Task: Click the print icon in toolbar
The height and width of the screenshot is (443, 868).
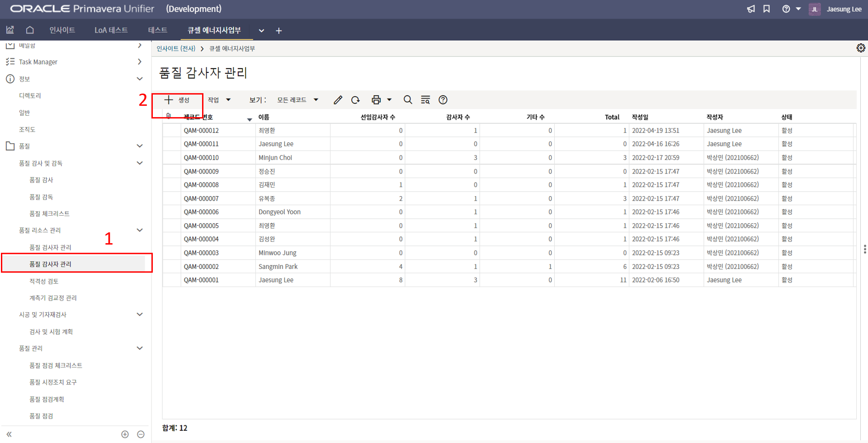Action: click(376, 100)
